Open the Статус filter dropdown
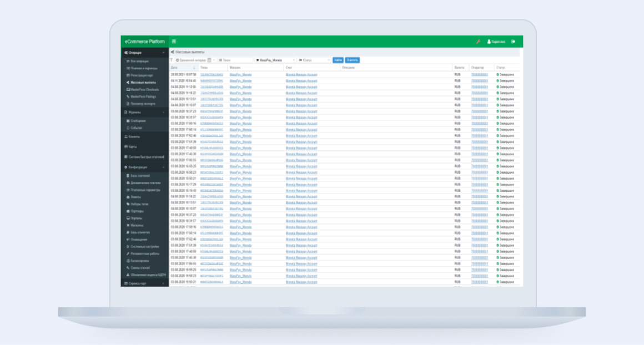Viewport: 644px width, 345px height. 314,60
